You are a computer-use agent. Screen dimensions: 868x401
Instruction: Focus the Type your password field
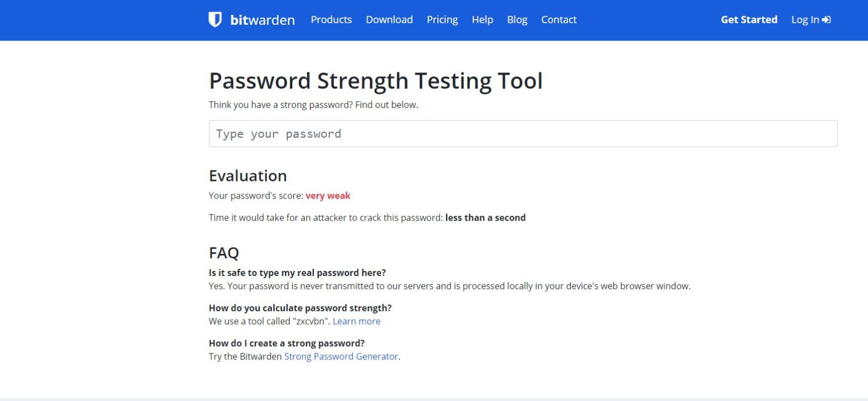(x=523, y=133)
